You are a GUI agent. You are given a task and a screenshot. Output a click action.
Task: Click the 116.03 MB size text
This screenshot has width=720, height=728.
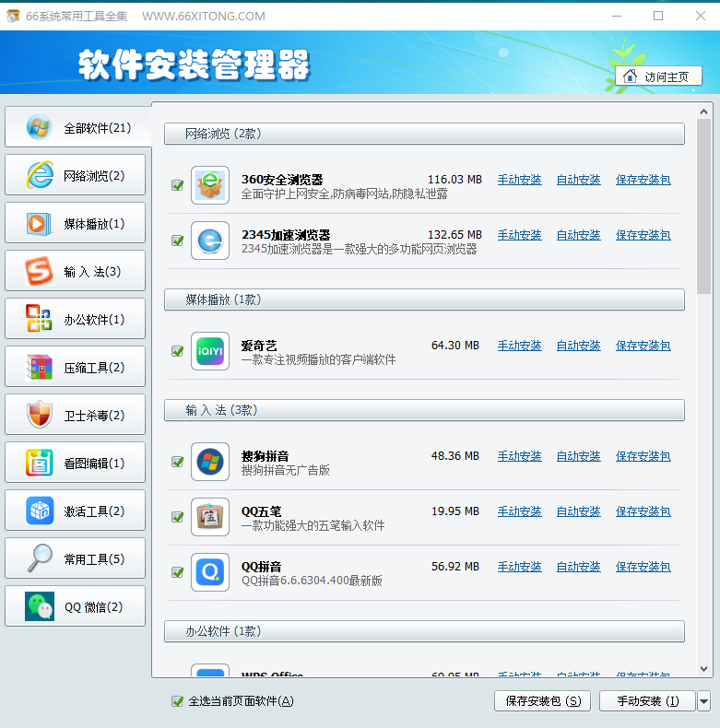tap(454, 179)
